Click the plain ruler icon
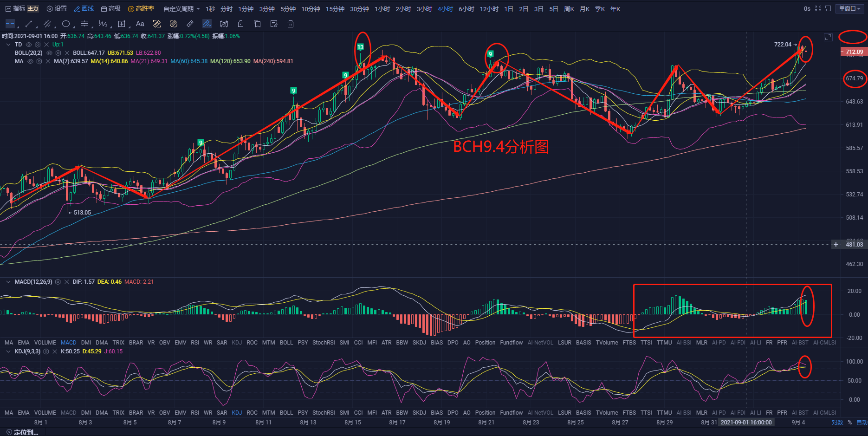Image resolution: width=868 pixels, height=436 pixels. pyautogui.click(x=190, y=24)
